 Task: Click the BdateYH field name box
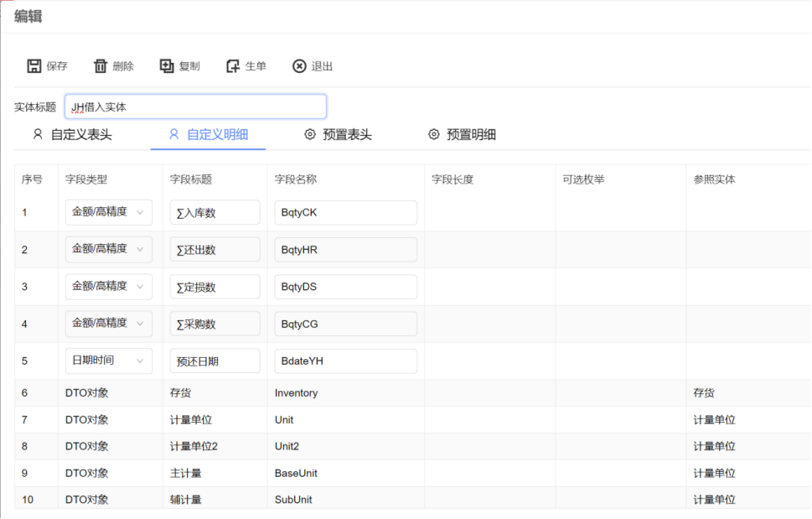344,361
